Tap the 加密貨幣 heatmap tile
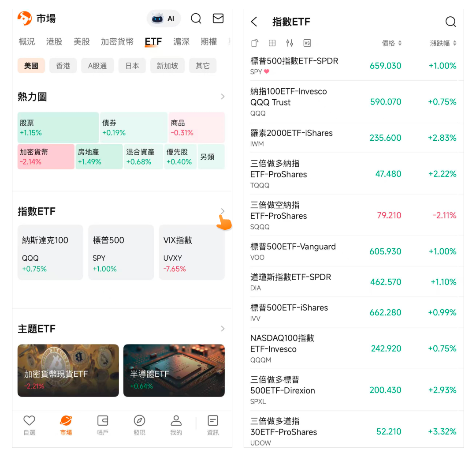The width and height of the screenshot is (476, 457). tap(46, 157)
